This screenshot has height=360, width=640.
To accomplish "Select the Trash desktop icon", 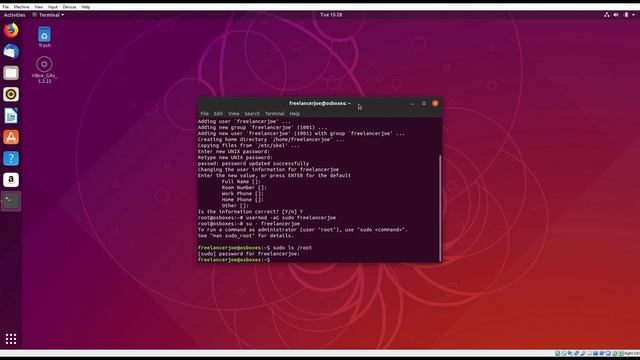I will tap(44, 37).
